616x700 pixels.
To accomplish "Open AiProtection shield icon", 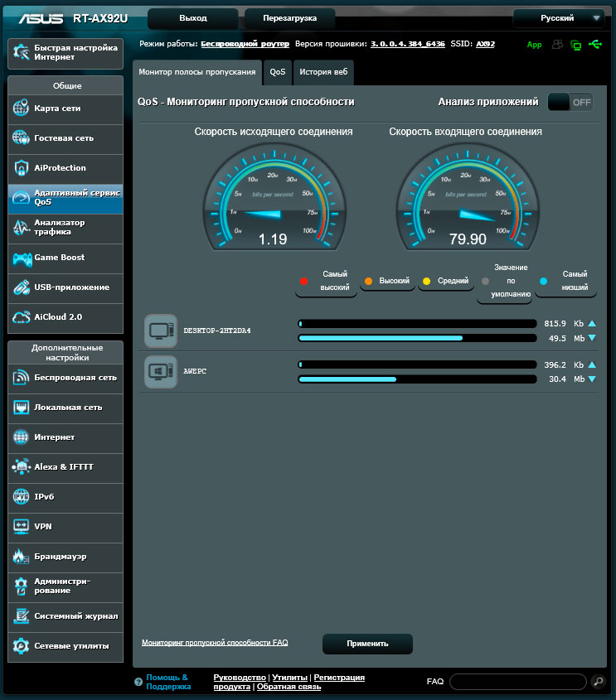I will (21, 168).
